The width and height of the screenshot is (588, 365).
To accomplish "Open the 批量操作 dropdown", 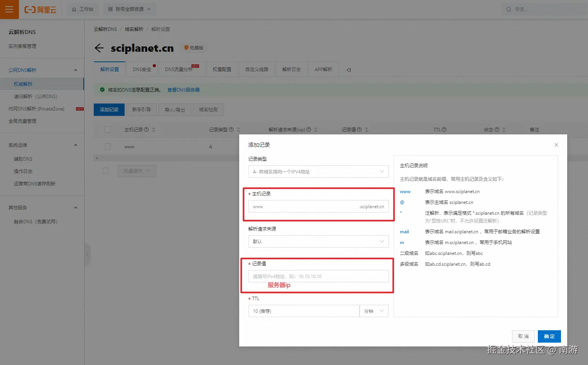I will 137,171.
